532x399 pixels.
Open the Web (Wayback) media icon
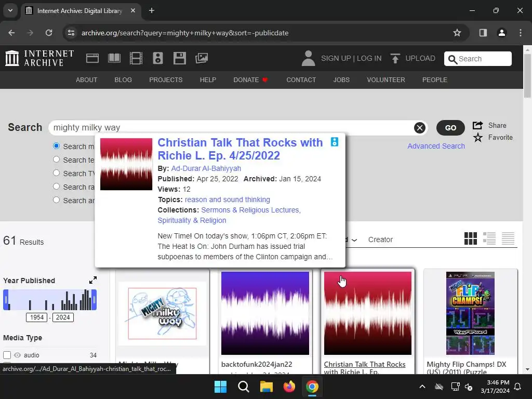pyautogui.click(x=92, y=58)
